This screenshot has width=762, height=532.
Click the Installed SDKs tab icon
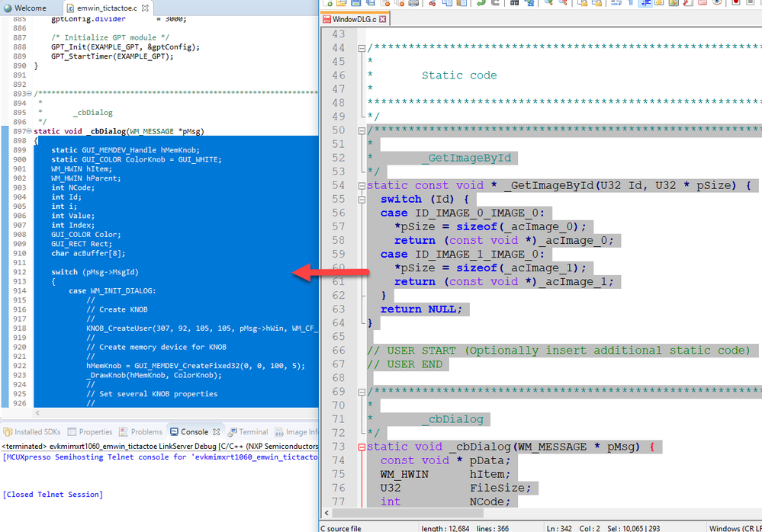8,431
